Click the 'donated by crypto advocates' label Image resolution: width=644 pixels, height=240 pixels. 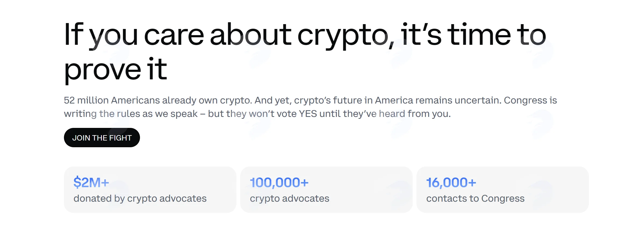pos(140,198)
